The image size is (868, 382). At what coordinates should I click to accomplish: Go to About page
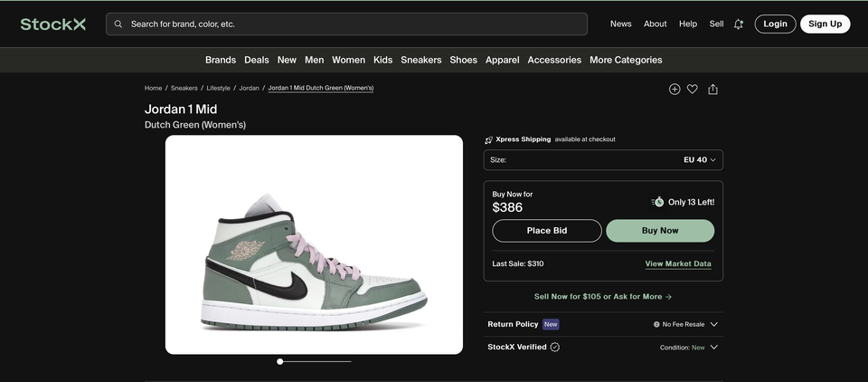pos(655,24)
